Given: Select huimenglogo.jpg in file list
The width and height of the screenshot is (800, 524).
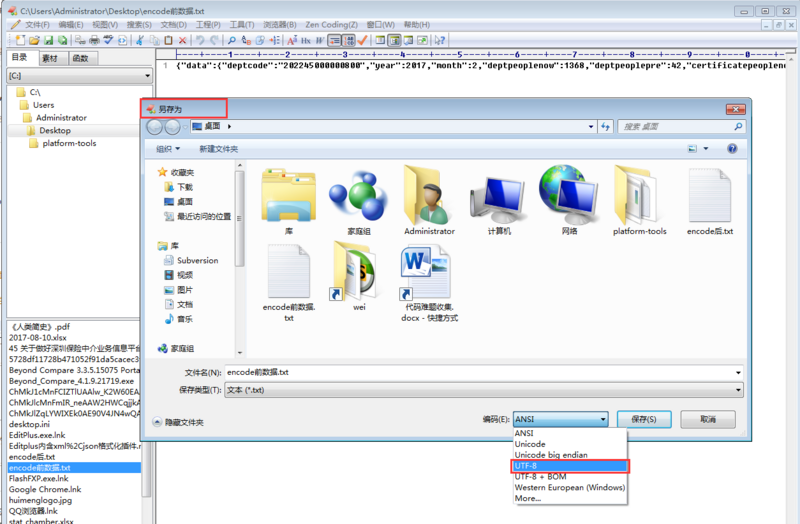Looking at the screenshot, I should pos(40,500).
